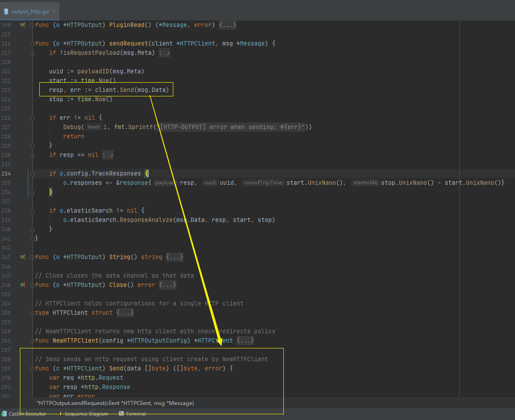Click folded {...} placeholder after PluginRead
The height and width of the screenshot is (420, 515).
coord(227,25)
